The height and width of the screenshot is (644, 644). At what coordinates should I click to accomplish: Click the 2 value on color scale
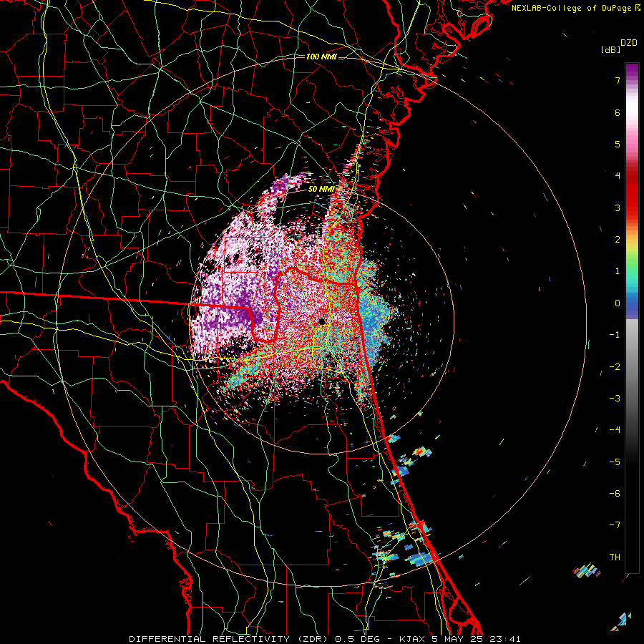pos(618,240)
